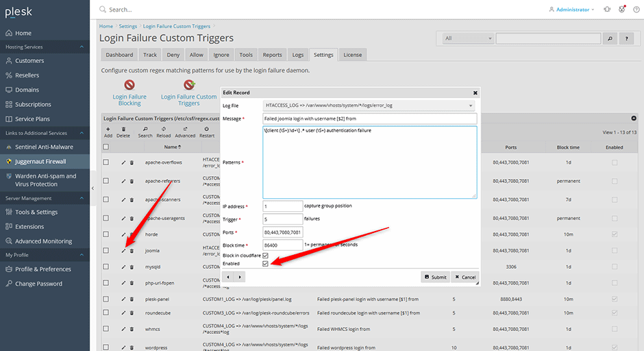Open the notifications bell icon
Image resolution: width=644 pixels, height=351 pixels.
[607, 9]
